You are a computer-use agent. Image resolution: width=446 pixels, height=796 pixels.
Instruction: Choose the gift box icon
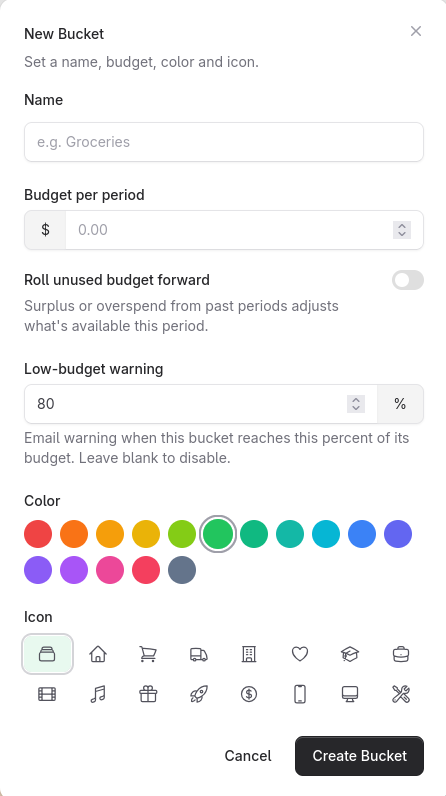148,694
